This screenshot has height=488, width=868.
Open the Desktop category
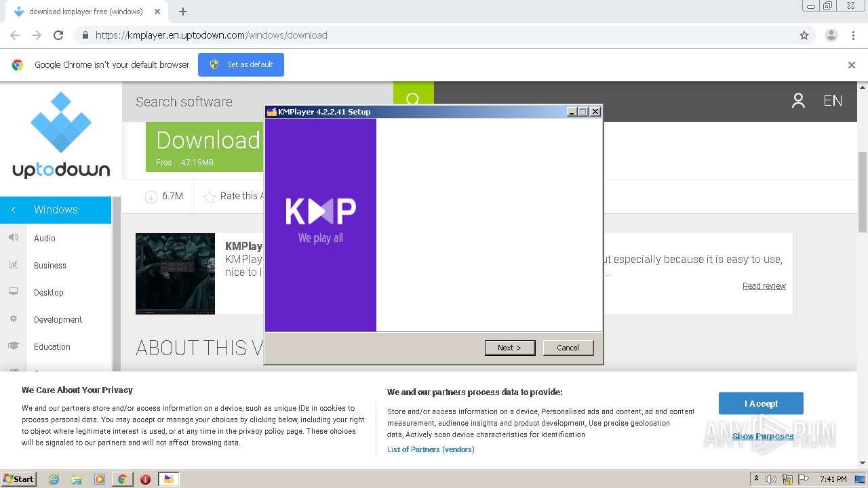pyautogui.click(x=49, y=293)
